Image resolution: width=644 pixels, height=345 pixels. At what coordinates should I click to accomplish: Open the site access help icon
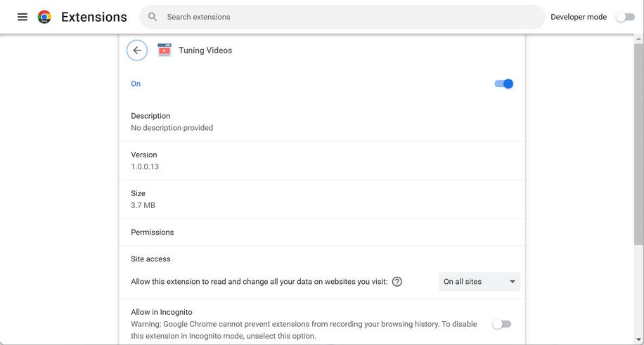pyautogui.click(x=397, y=282)
